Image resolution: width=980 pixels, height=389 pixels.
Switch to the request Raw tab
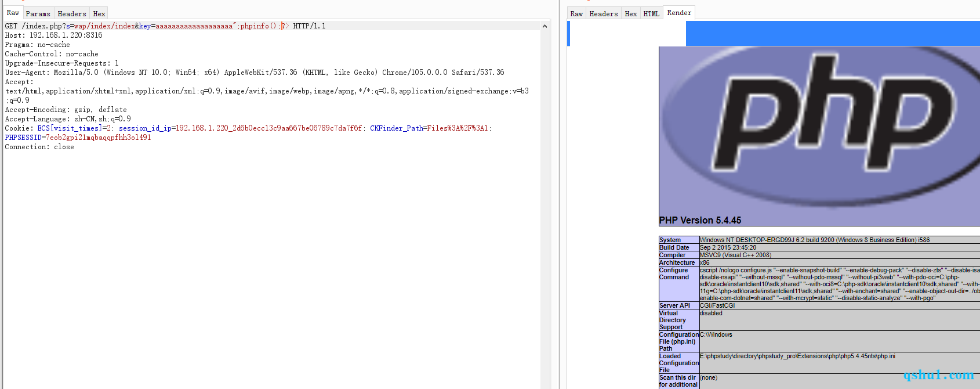click(13, 13)
